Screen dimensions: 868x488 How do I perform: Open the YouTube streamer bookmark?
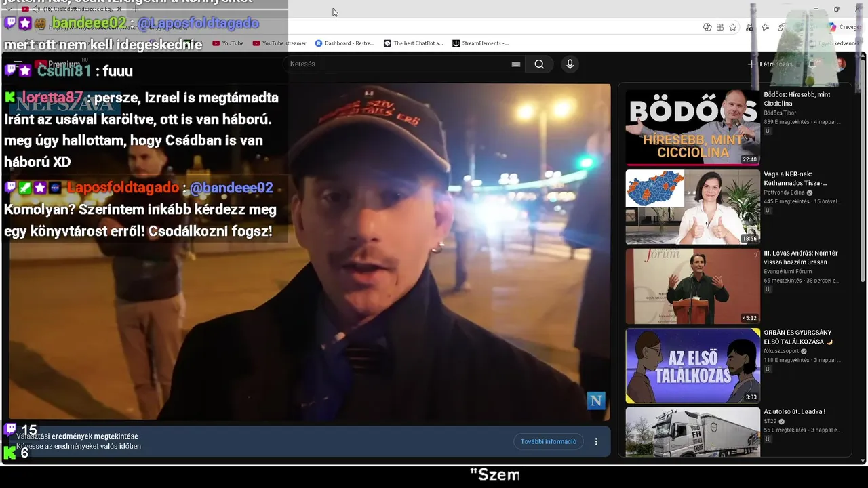pyautogui.click(x=279, y=43)
